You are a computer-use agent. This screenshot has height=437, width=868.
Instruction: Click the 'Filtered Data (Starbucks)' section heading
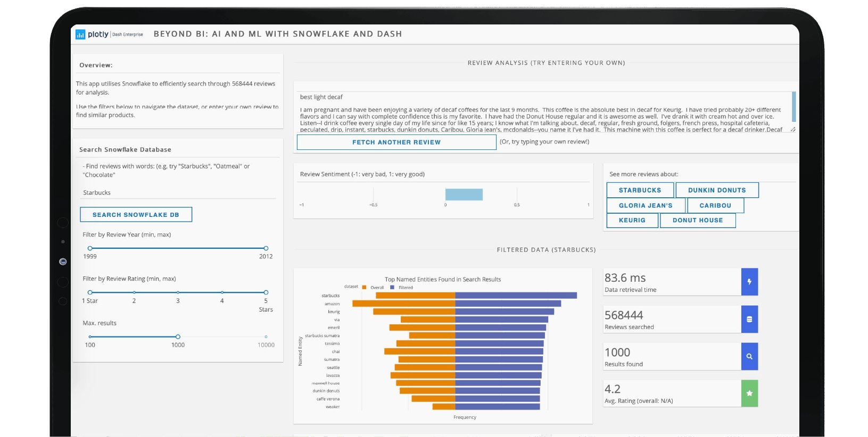(x=547, y=250)
